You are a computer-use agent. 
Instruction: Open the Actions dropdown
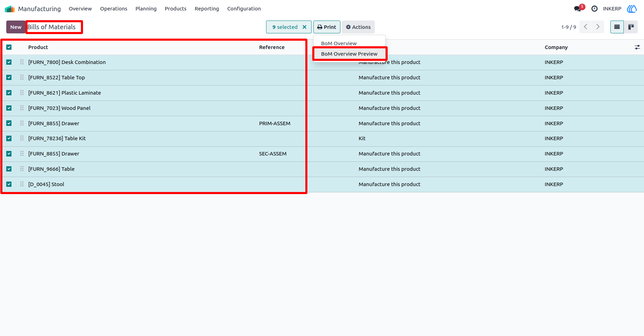click(358, 27)
